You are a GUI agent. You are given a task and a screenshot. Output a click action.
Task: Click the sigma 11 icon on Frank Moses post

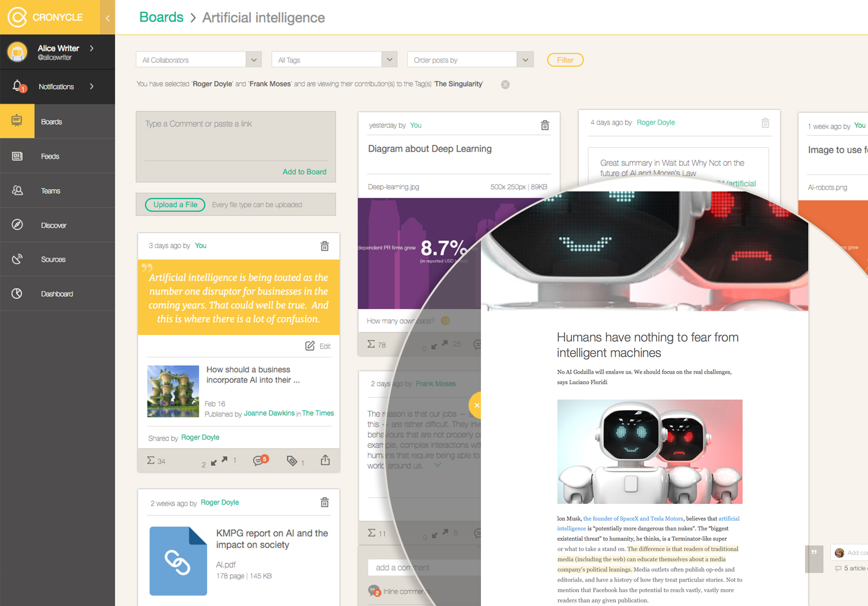click(x=371, y=533)
